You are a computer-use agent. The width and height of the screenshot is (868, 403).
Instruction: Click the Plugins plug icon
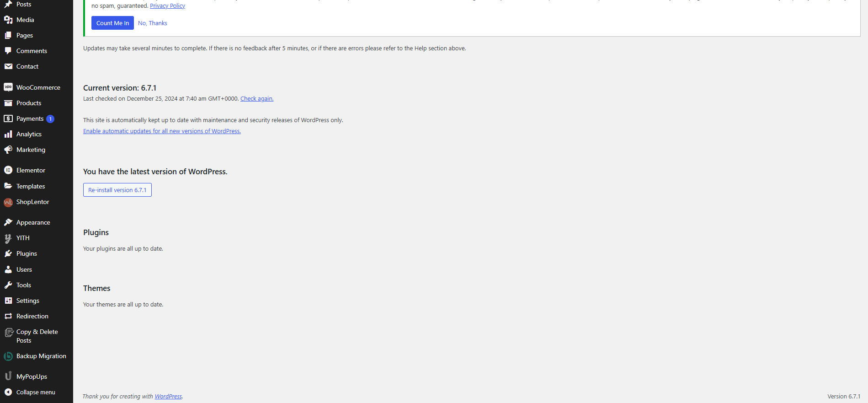click(x=8, y=253)
